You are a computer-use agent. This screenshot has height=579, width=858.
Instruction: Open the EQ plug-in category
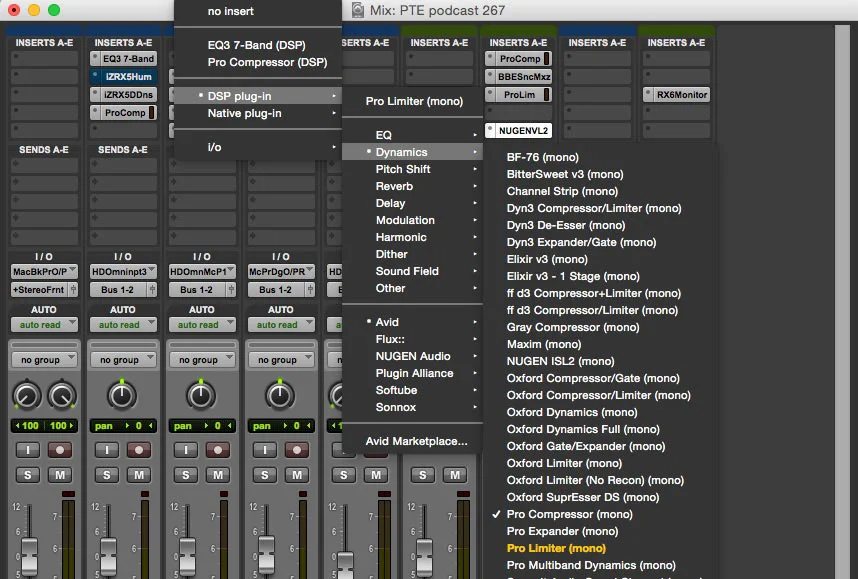tap(413, 135)
